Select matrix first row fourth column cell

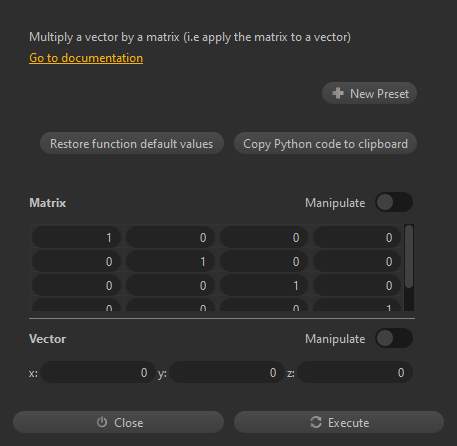(357, 237)
